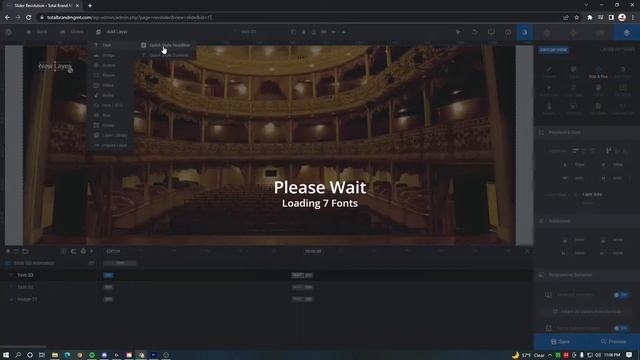
Task: Open the Actions layer option icon
Action: coord(549,109)
